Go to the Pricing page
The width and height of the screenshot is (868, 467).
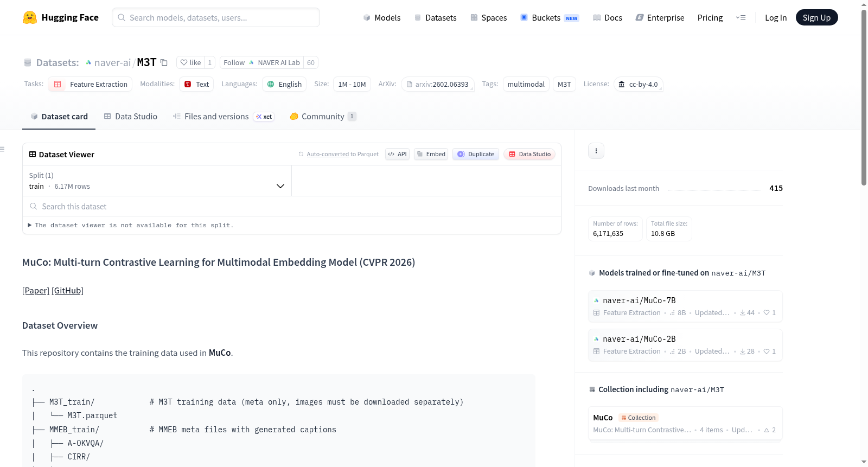tap(710, 17)
